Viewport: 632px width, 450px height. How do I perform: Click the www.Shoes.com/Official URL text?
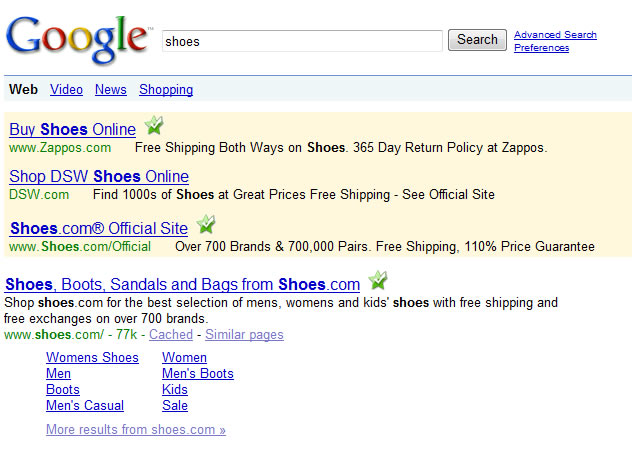tap(80, 246)
